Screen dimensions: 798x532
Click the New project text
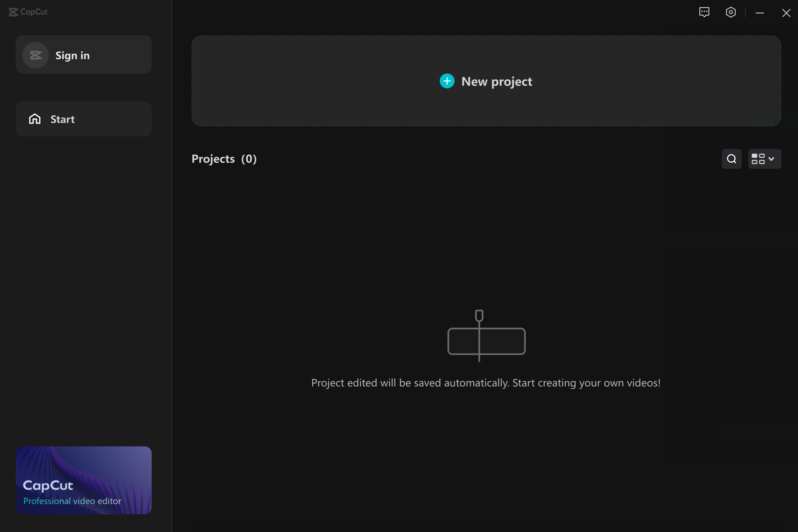click(497, 81)
